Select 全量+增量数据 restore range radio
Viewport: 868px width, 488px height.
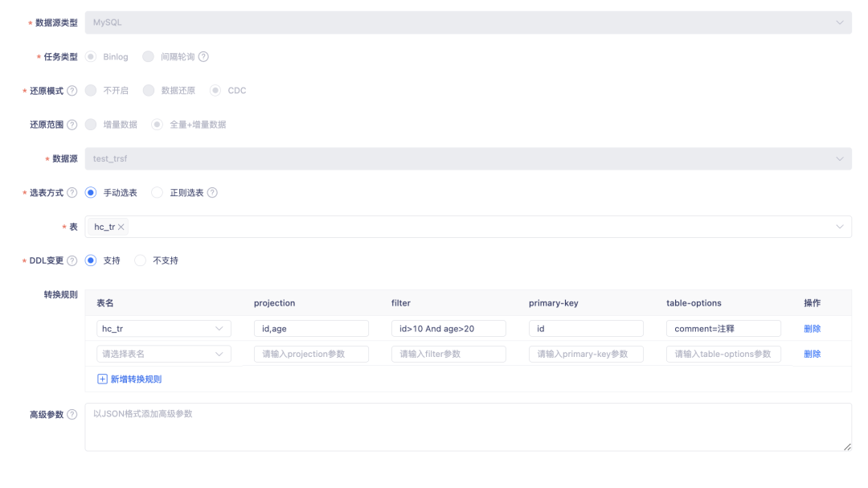tap(158, 125)
